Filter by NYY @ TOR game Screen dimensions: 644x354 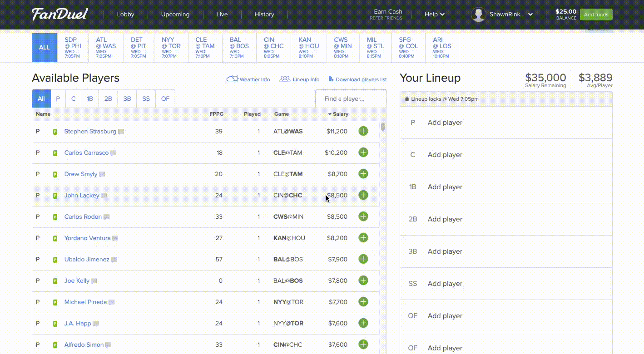pyautogui.click(x=171, y=47)
